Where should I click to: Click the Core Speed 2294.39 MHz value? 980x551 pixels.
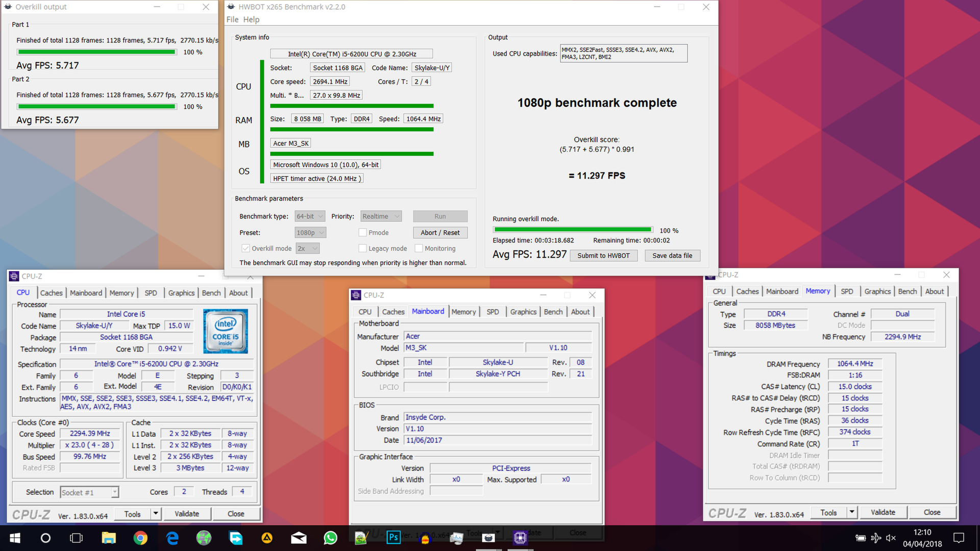pos(90,433)
